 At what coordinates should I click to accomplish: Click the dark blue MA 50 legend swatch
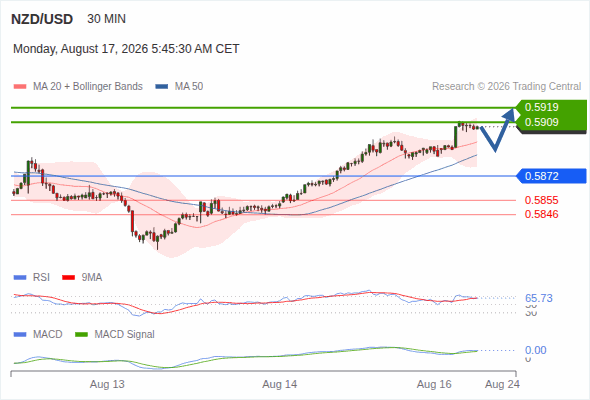pos(162,87)
